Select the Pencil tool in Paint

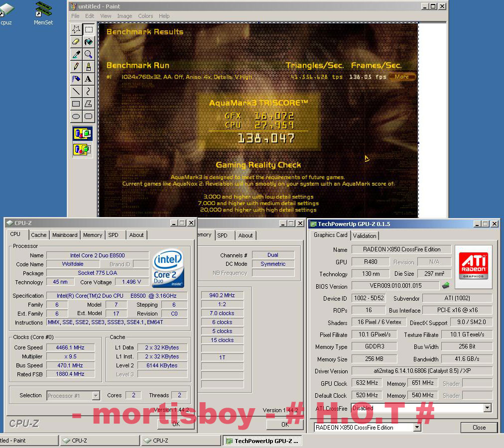[x=76, y=67]
